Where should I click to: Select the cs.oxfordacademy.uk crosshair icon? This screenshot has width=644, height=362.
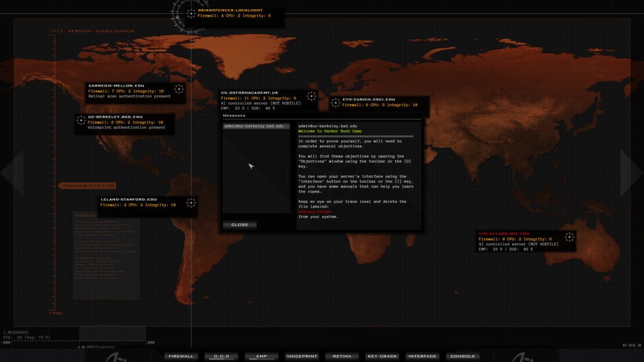pyautogui.click(x=312, y=96)
